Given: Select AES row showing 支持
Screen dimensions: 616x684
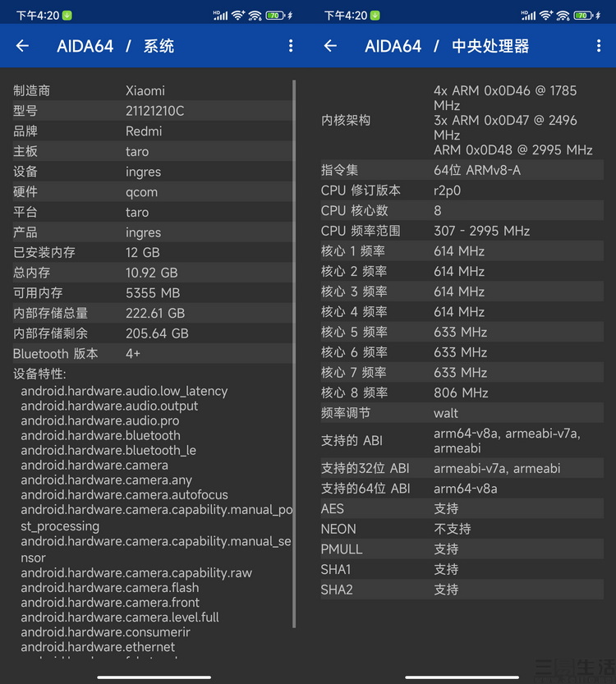Looking at the screenshot, I should pyautogui.click(x=462, y=508).
